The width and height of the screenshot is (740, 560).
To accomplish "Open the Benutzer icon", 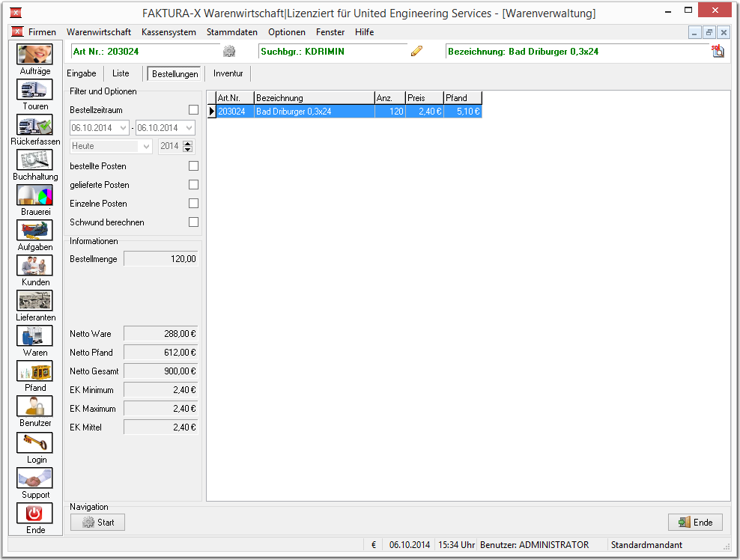I will pyautogui.click(x=34, y=407).
